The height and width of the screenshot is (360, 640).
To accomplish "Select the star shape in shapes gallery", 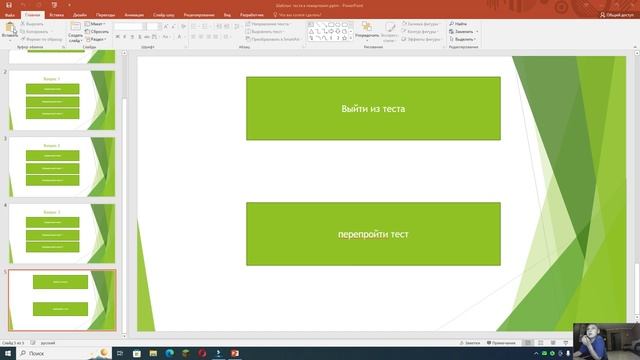I will (344, 38).
